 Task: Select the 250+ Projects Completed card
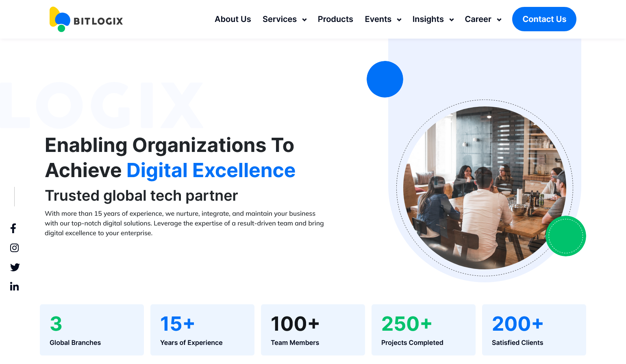click(x=424, y=330)
